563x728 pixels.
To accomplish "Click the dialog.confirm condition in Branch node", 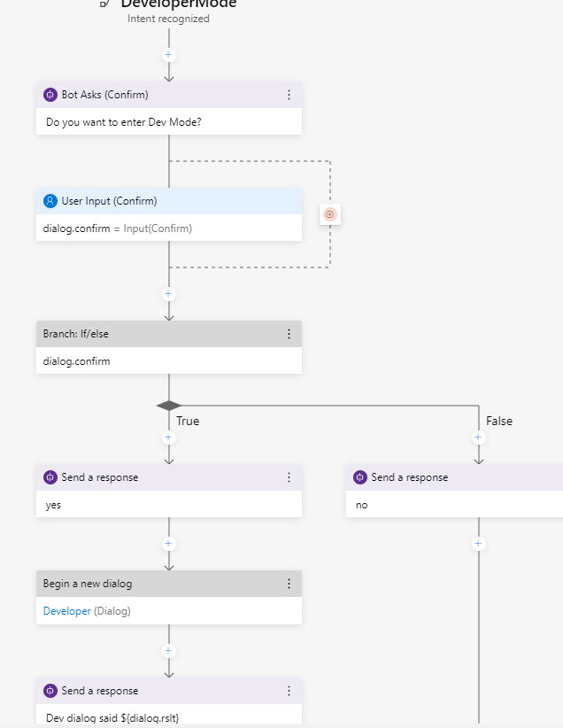I will (x=77, y=361).
